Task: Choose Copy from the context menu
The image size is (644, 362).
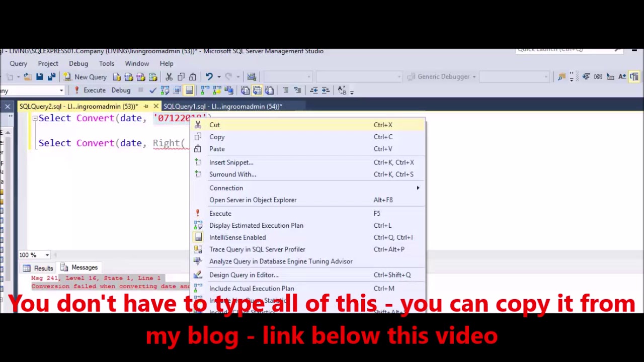Action: (x=308, y=137)
